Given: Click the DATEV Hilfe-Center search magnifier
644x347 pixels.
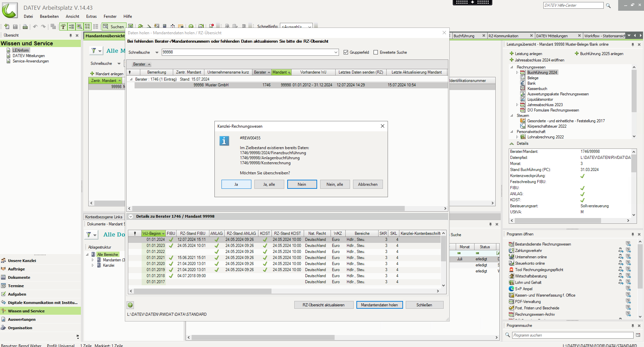Looking at the screenshot, I should pos(608,6).
